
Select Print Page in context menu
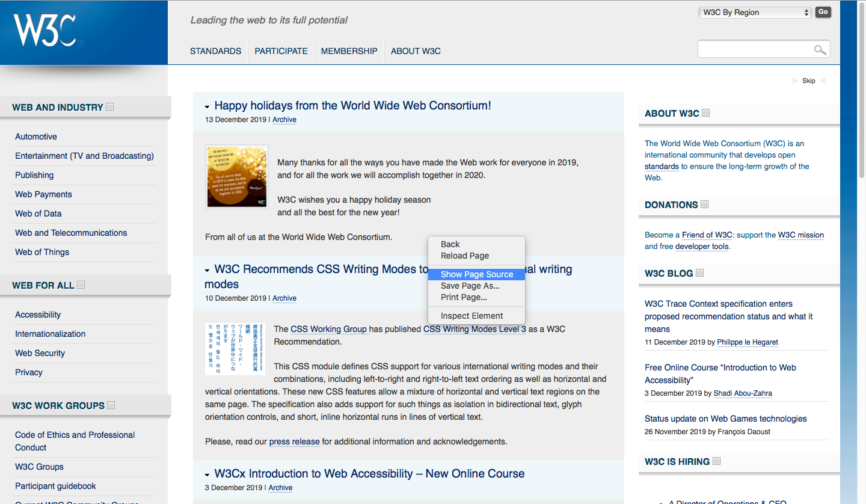click(476, 297)
